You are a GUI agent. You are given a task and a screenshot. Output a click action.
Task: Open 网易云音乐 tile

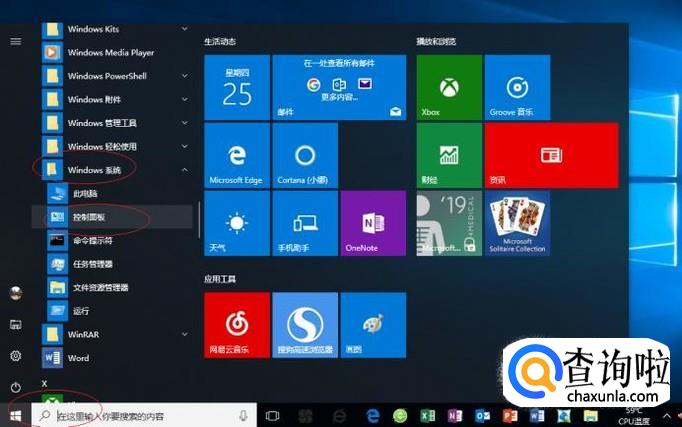click(236, 325)
